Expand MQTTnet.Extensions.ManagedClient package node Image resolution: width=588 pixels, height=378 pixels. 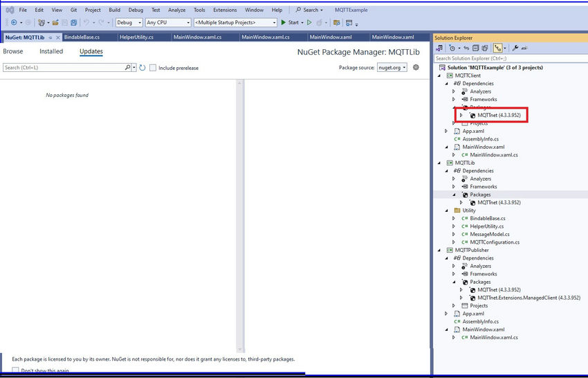click(x=461, y=298)
